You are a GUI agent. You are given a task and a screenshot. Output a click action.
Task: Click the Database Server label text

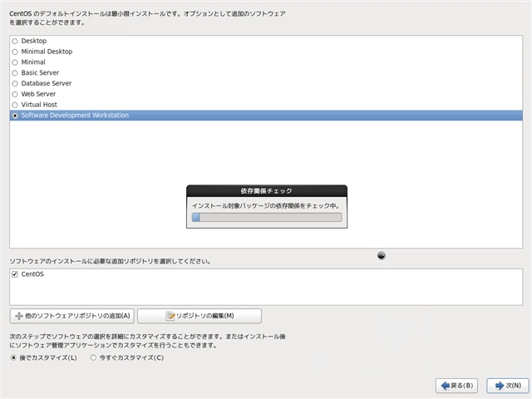[47, 83]
